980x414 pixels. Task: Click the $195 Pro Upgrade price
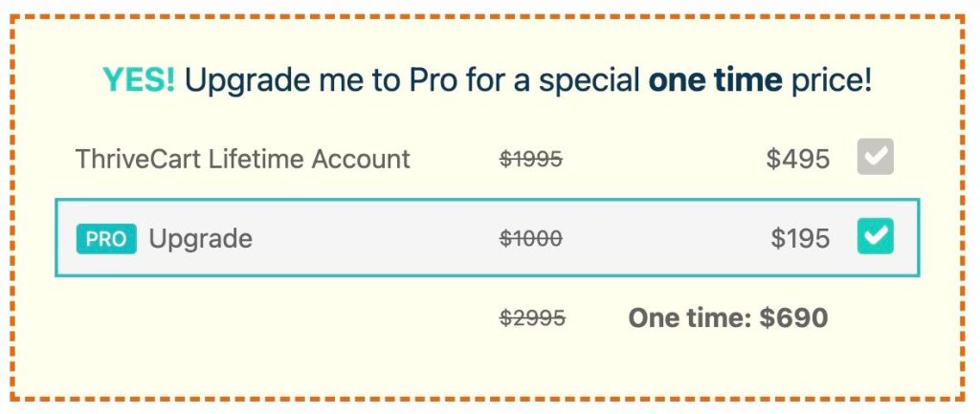coord(799,238)
